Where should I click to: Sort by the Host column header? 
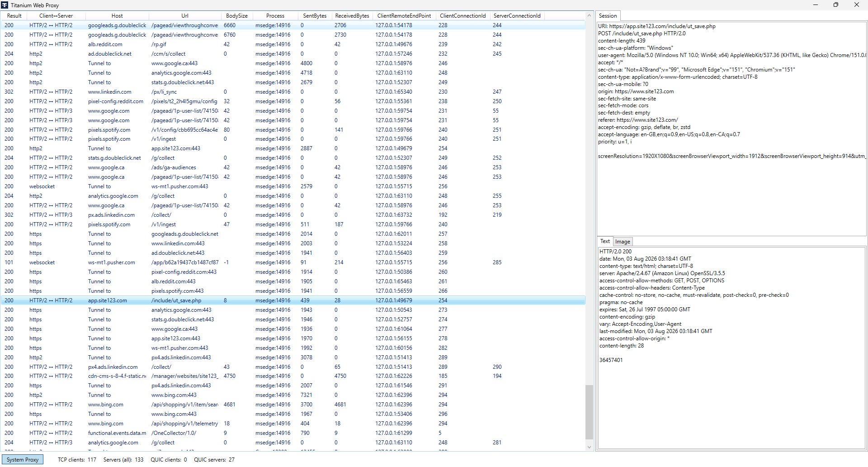click(117, 16)
